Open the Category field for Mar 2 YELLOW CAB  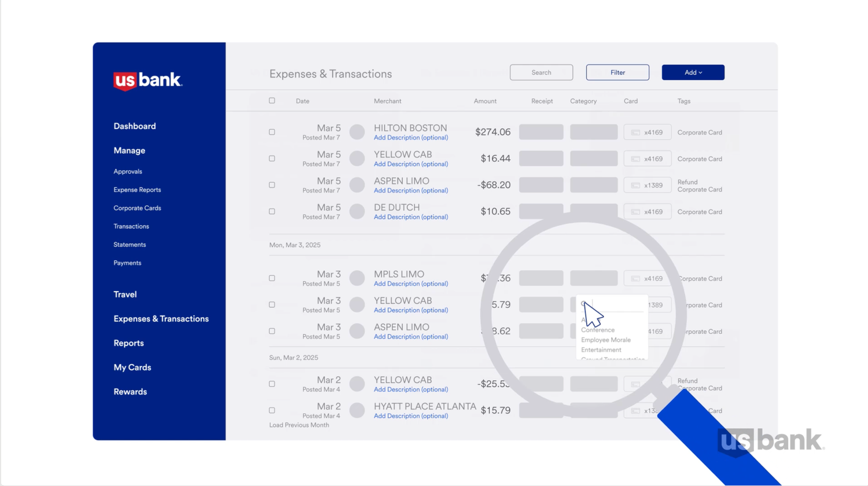(x=594, y=384)
